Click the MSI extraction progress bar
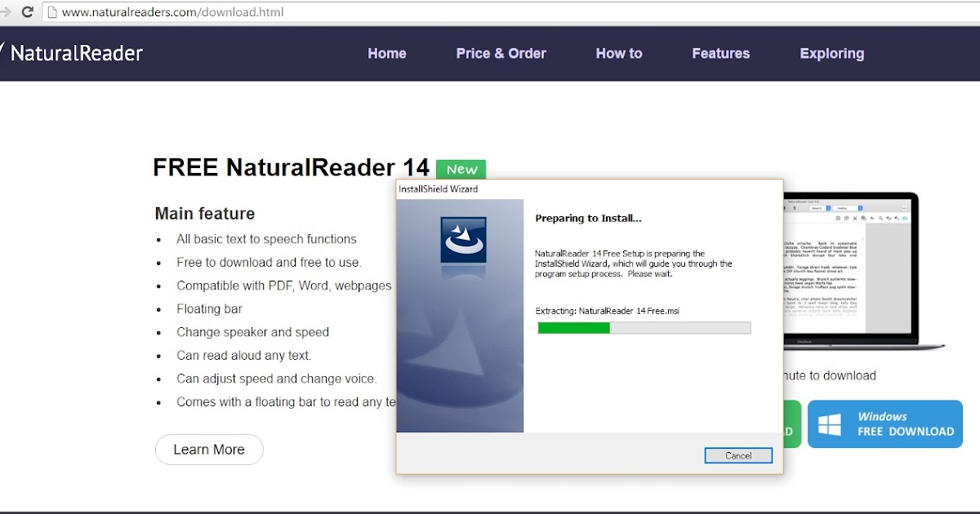 [x=644, y=327]
